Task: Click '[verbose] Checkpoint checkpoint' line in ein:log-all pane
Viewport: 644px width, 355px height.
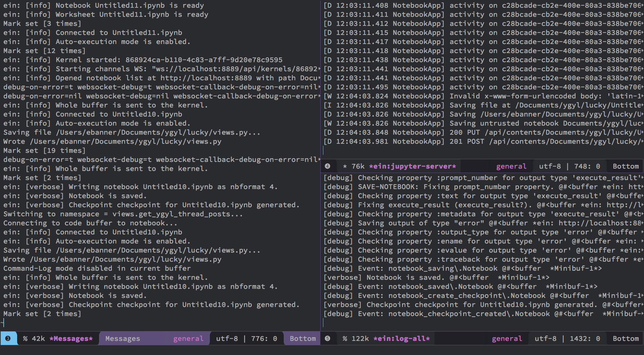Action: (484, 305)
